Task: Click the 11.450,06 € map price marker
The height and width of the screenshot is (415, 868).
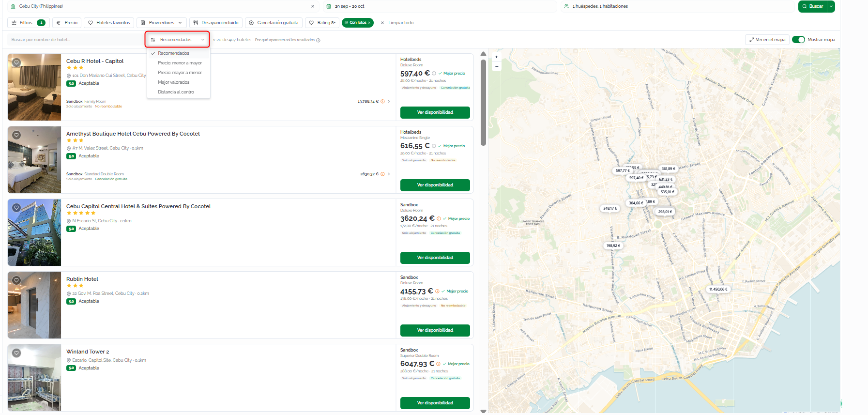Action: pos(718,289)
